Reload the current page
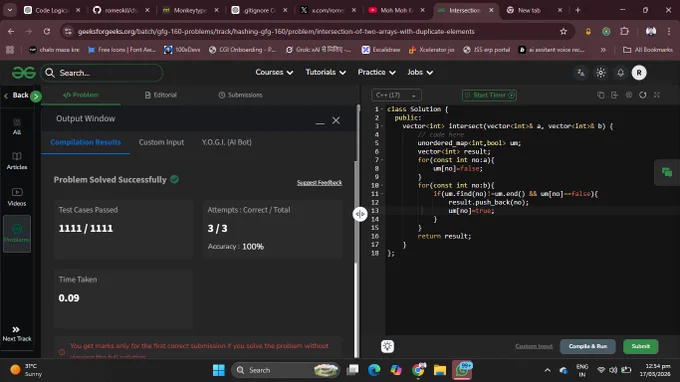 pos(47,31)
